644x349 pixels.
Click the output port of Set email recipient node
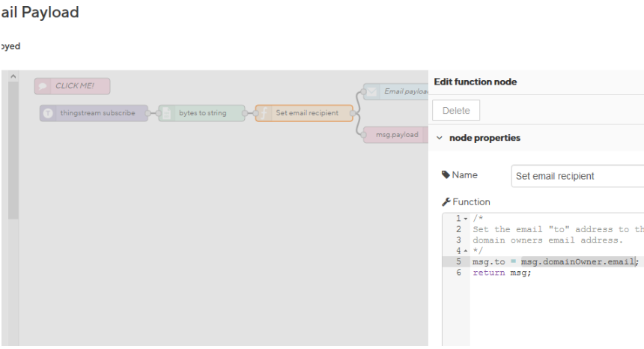pyautogui.click(x=353, y=113)
